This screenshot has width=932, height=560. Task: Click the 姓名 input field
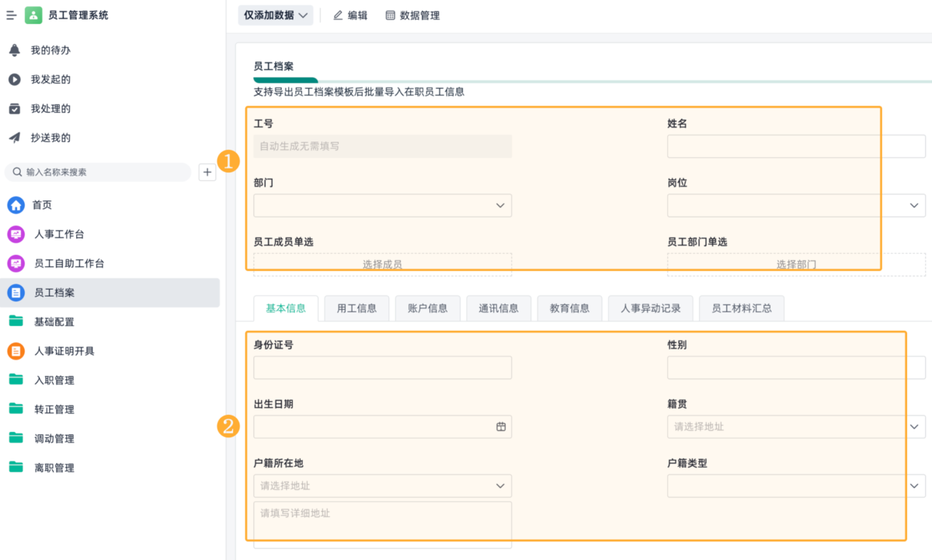[x=796, y=147]
